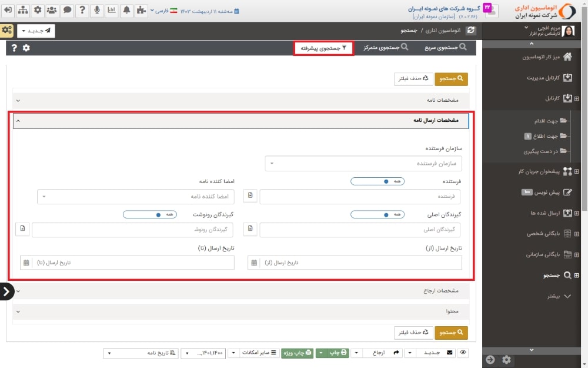Screen dimensions: 588x368
Task: Click the puzzle piece plugins icon
Action: [141, 10]
